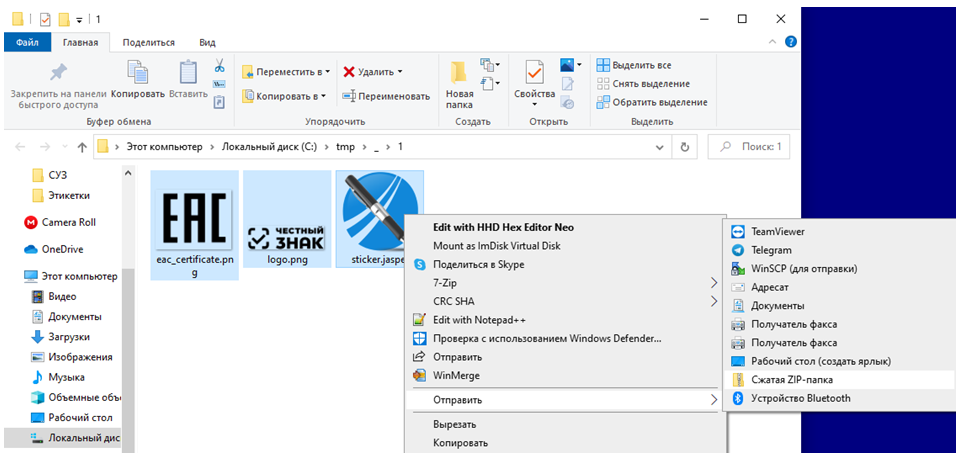
Task: Click the Переименовать button
Action: 386,96
